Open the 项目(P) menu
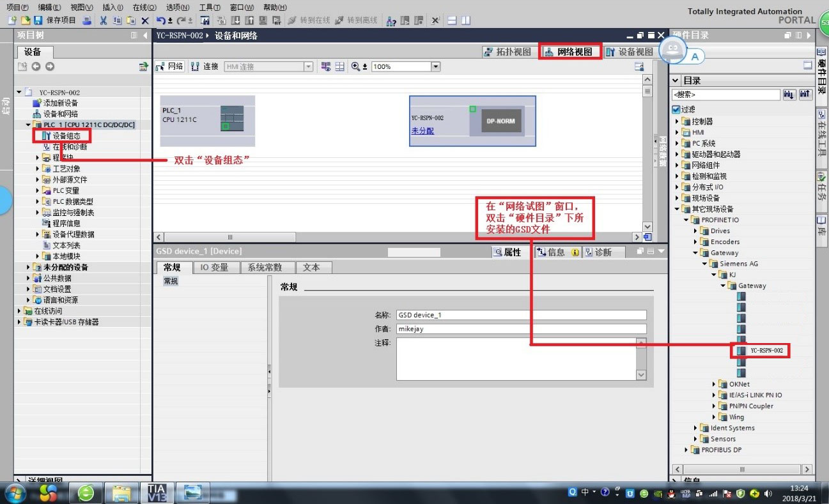Screen dimensions: 829x504 [x=17, y=7]
